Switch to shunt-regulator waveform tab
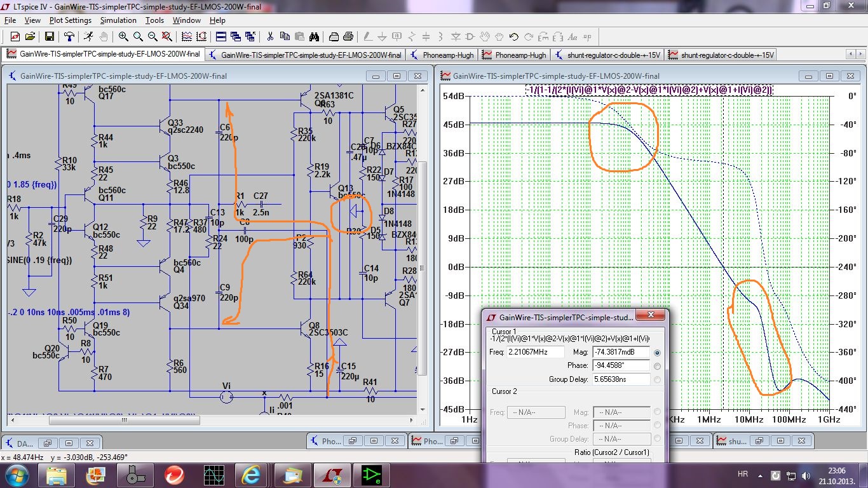The width and height of the screenshot is (868, 488). (x=721, y=55)
